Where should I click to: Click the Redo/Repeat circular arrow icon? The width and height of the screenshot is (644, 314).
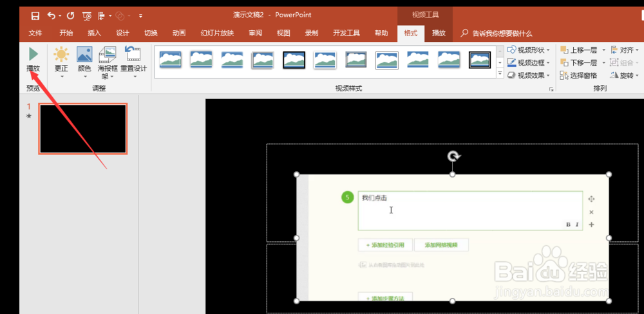point(71,16)
